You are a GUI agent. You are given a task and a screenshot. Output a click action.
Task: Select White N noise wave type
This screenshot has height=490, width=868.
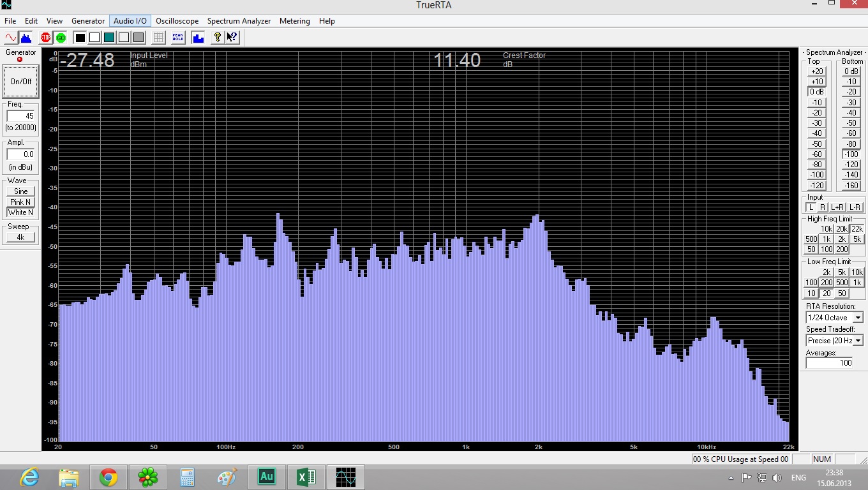tap(21, 212)
